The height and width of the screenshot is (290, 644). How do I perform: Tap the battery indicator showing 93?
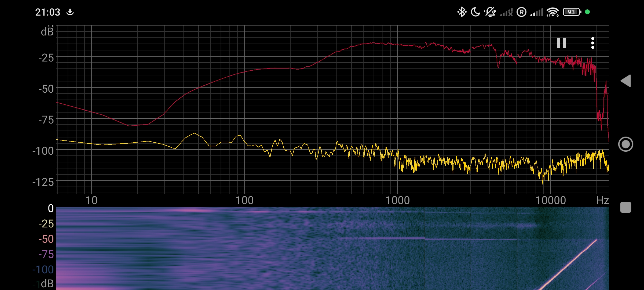(572, 12)
